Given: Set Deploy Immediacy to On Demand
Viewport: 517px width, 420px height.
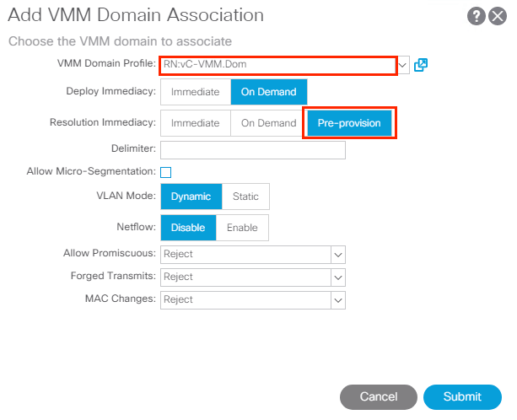Looking at the screenshot, I should [x=269, y=92].
